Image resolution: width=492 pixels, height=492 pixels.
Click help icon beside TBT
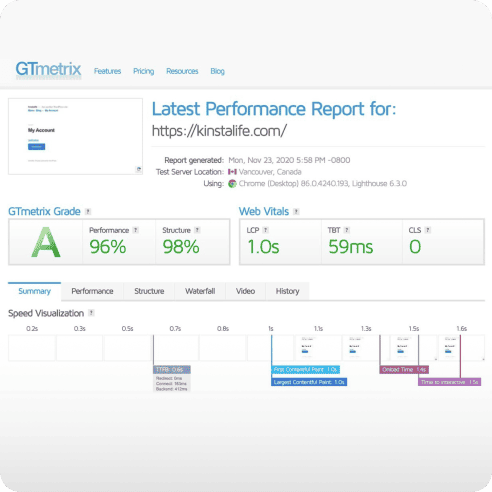[x=347, y=230]
